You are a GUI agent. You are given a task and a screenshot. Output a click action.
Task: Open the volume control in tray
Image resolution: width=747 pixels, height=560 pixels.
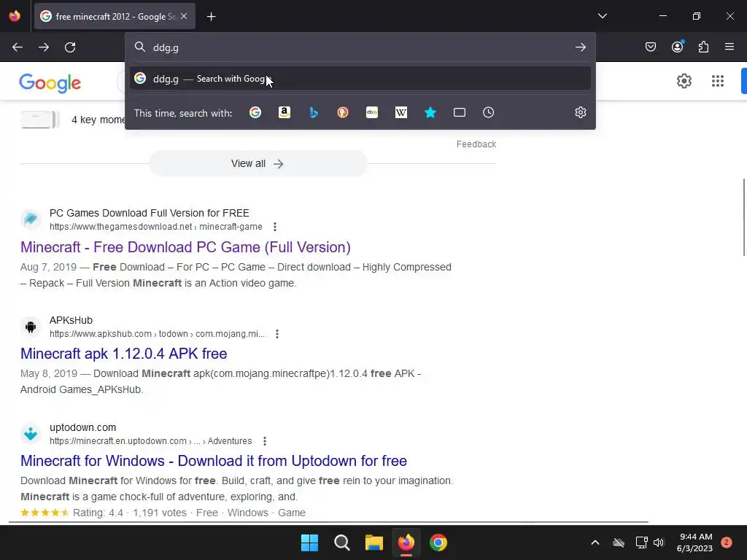[659, 542]
